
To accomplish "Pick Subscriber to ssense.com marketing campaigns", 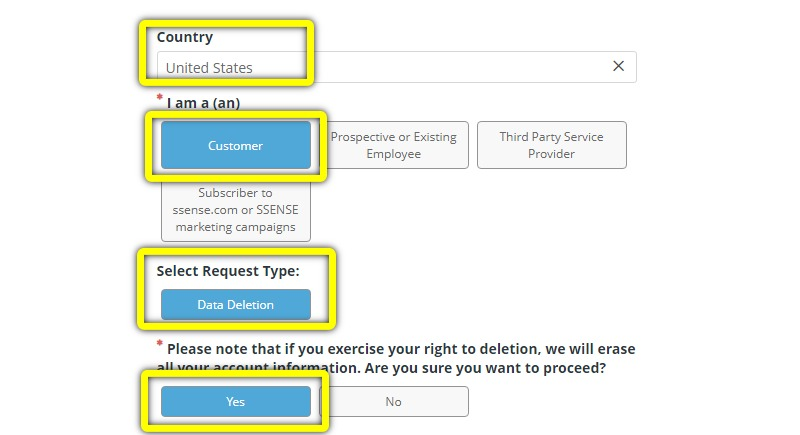I will click(x=236, y=210).
